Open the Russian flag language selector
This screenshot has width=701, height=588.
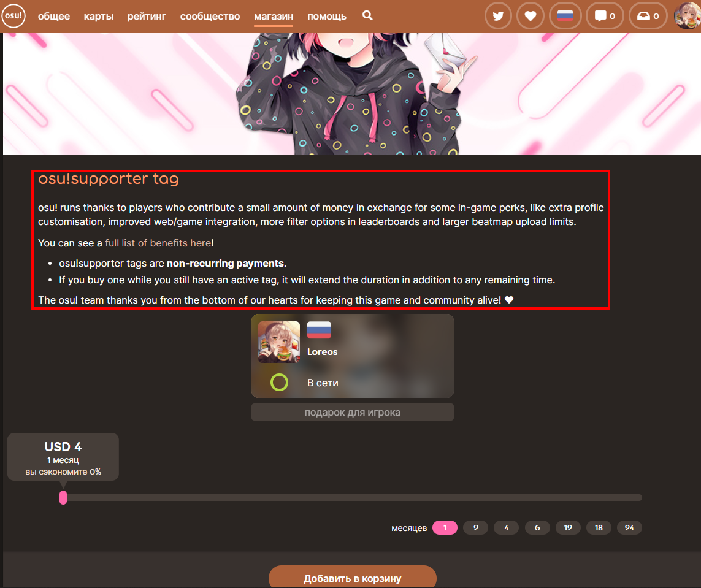(x=565, y=16)
